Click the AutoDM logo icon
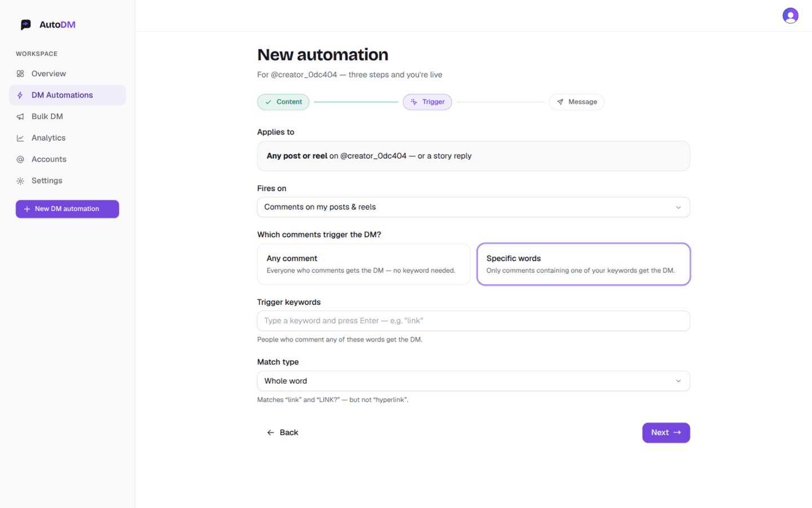The image size is (812, 508). pos(25,25)
